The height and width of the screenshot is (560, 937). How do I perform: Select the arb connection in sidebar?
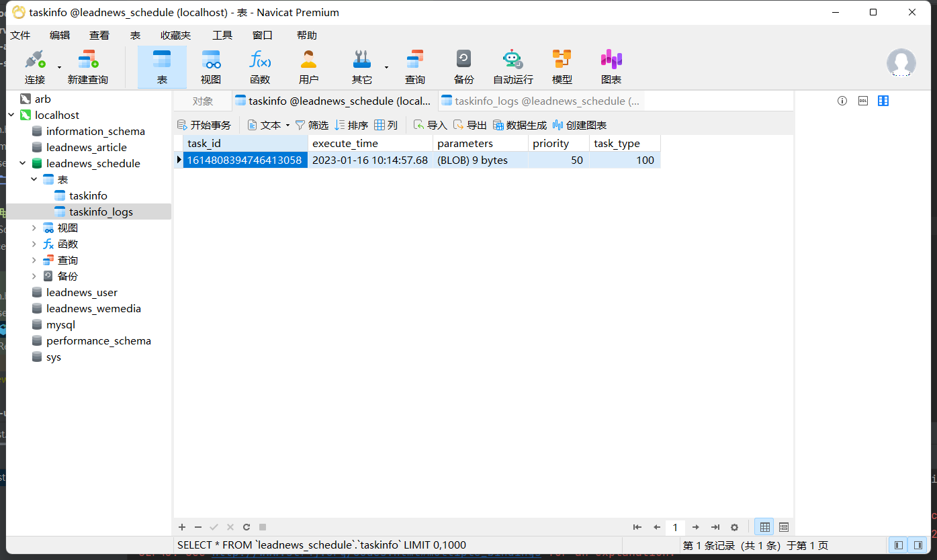tap(42, 99)
